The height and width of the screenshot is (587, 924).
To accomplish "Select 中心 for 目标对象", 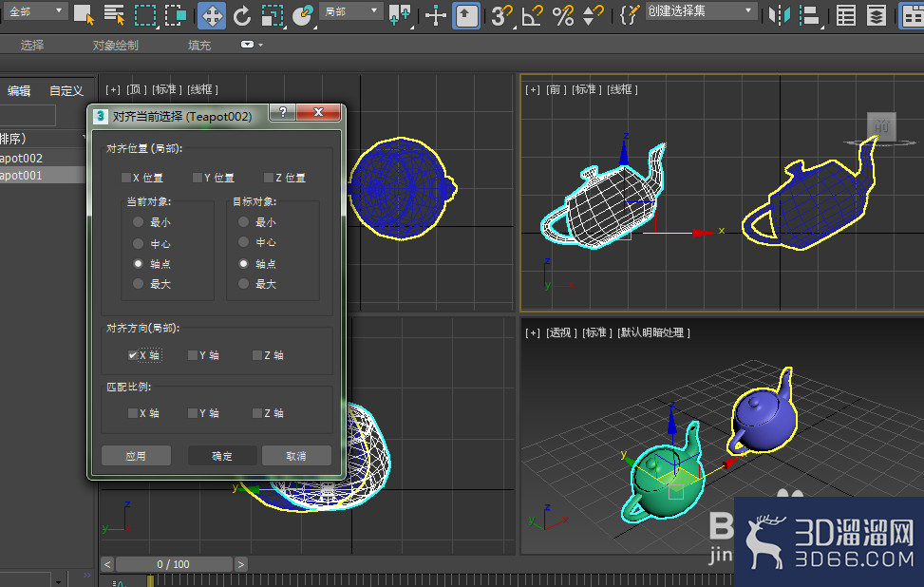I will point(243,241).
